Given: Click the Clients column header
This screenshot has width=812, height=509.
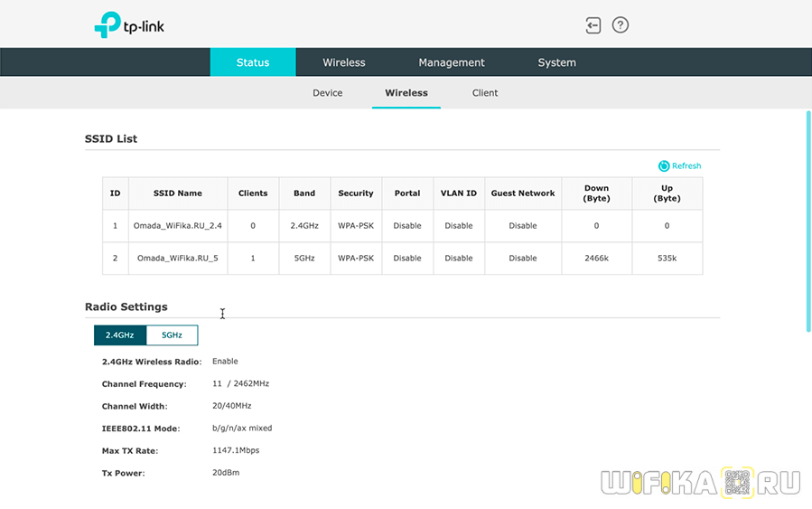Looking at the screenshot, I should coord(253,193).
